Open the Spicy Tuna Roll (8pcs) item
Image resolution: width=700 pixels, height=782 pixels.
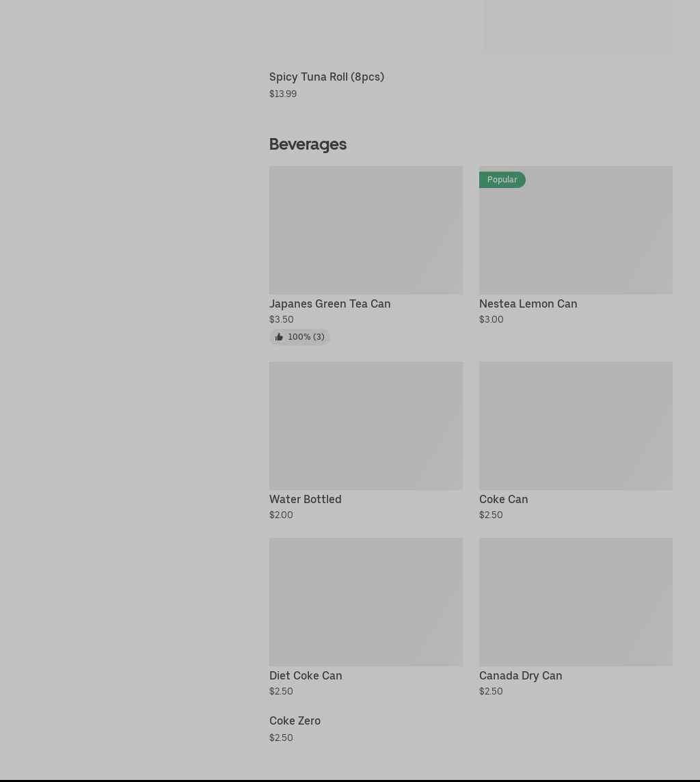(x=326, y=77)
